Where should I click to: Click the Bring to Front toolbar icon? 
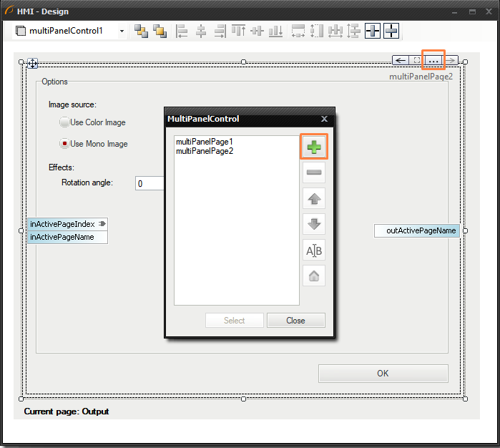(x=142, y=31)
